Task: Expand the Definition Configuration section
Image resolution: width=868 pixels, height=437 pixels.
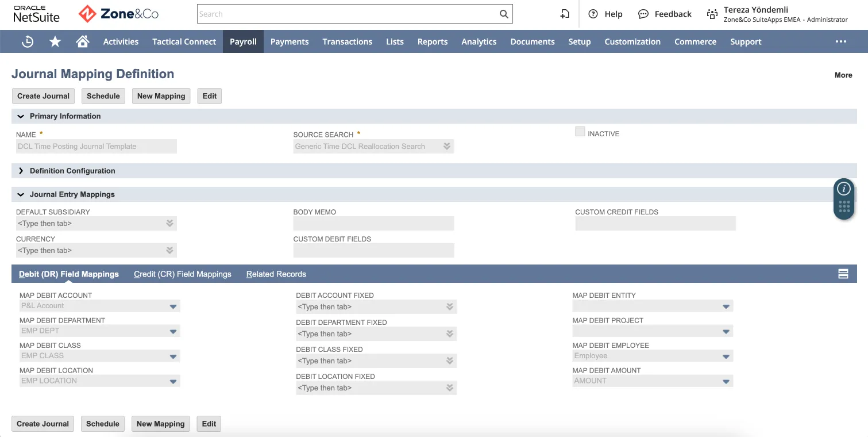Action: click(x=21, y=171)
